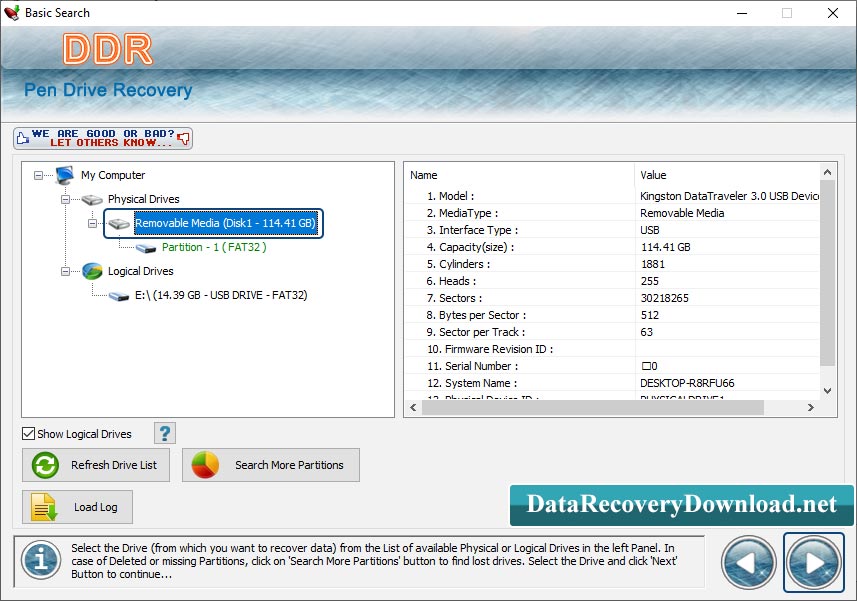Click the capacity value '114.41 GB'
The height and width of the screenshot is (601, 857).
(665, 247)
